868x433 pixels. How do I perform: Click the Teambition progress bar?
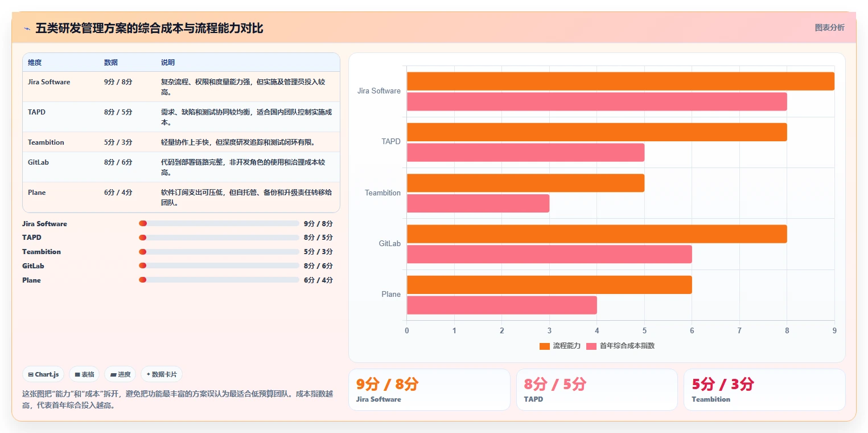click(219, 251)
